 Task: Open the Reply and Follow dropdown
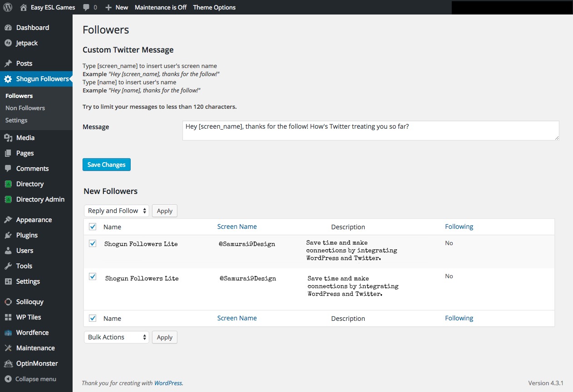(x=117, y=211)
